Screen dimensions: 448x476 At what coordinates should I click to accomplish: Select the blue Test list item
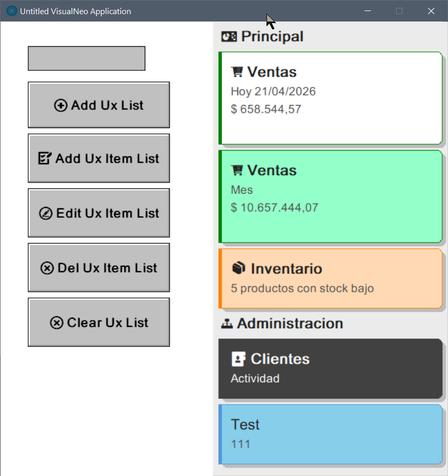pyautogui.click(x=330, y=435)
